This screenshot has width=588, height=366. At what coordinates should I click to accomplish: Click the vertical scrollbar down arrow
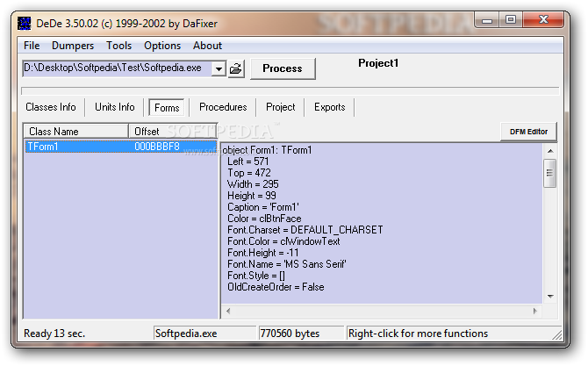coord(550,297)
